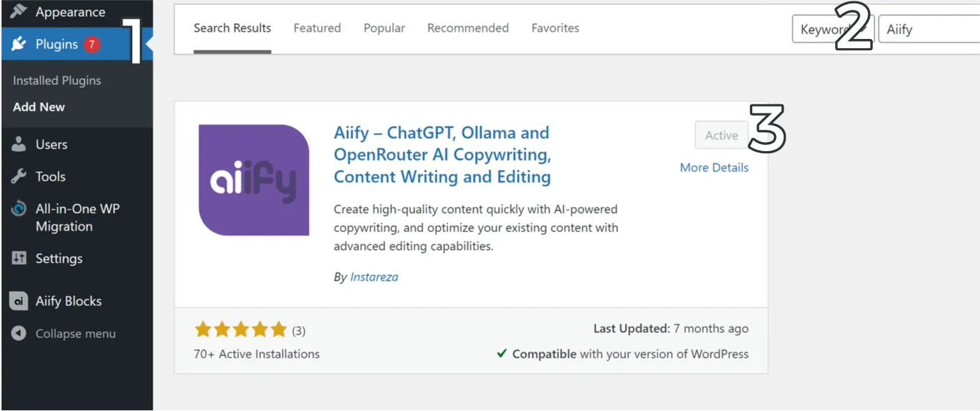Viewport: 980px width, 411px height.
Task: Click the Active plugin status button
Action: tap(721, 135)
